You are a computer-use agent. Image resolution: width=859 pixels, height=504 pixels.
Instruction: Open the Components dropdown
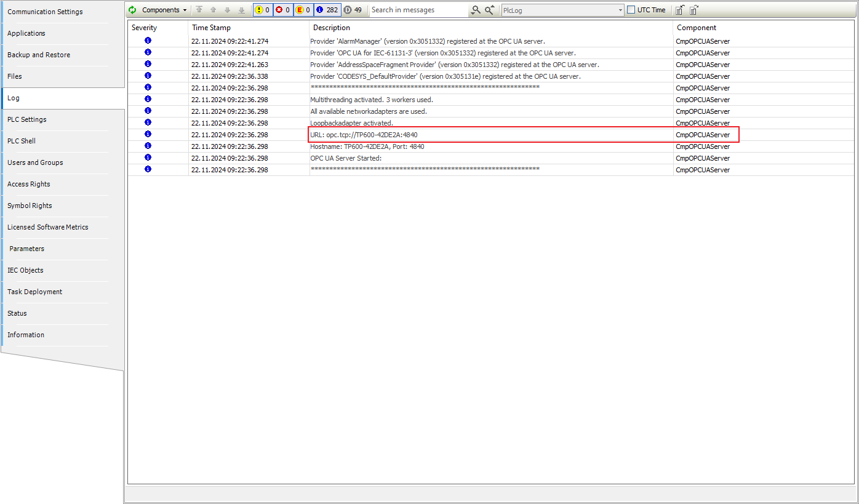click(x=164, y=10)
